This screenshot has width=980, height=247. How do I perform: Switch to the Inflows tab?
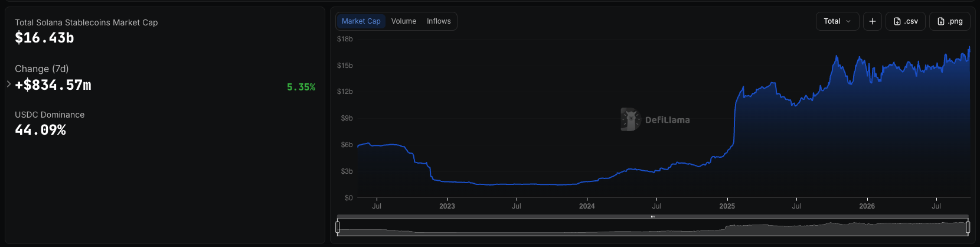(x=439, y=21)
